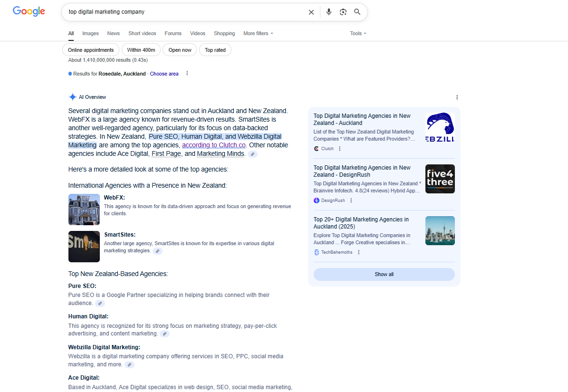Toggle the Within 400m filter chip
This screenshot has height=392, width=568.
(141, 50)
